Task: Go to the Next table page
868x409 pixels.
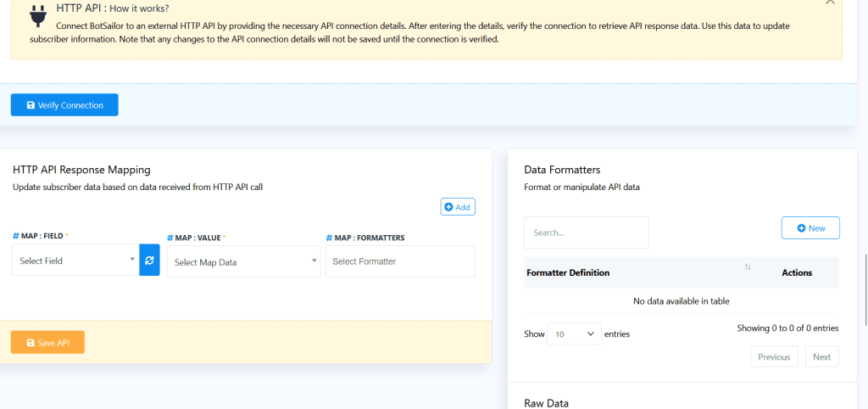Action: click(x=821, y=357)
